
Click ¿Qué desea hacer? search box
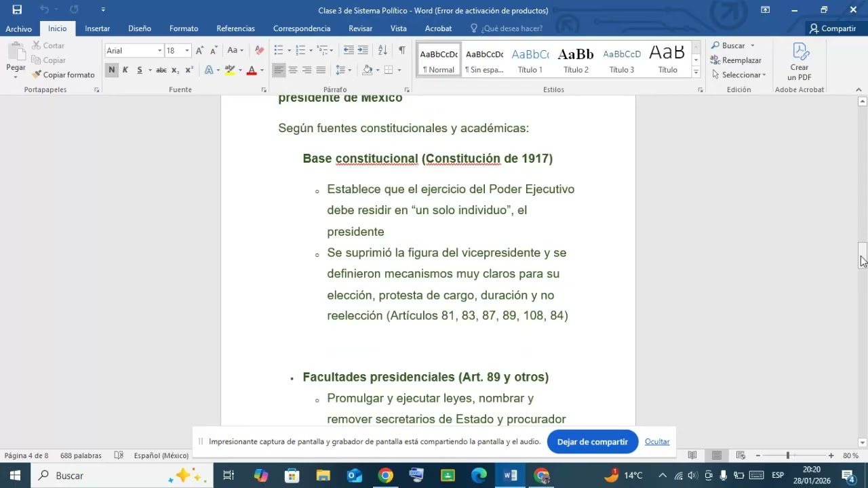[506, 28]
